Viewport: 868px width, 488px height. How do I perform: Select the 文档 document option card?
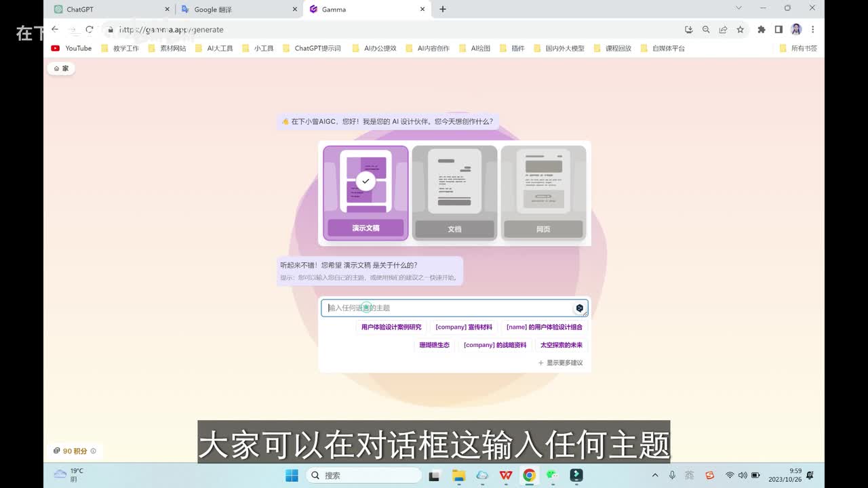pyautogui.click(x=454, y=193)
